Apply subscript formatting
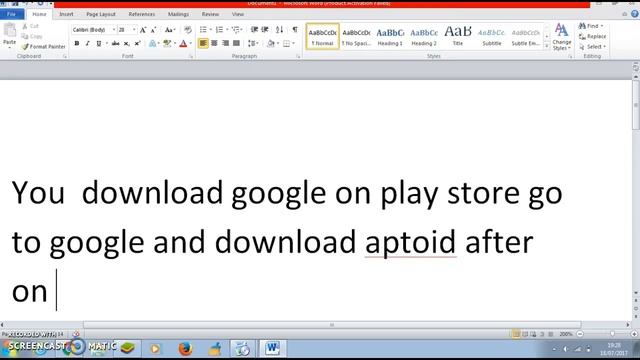 coord(127,43)
